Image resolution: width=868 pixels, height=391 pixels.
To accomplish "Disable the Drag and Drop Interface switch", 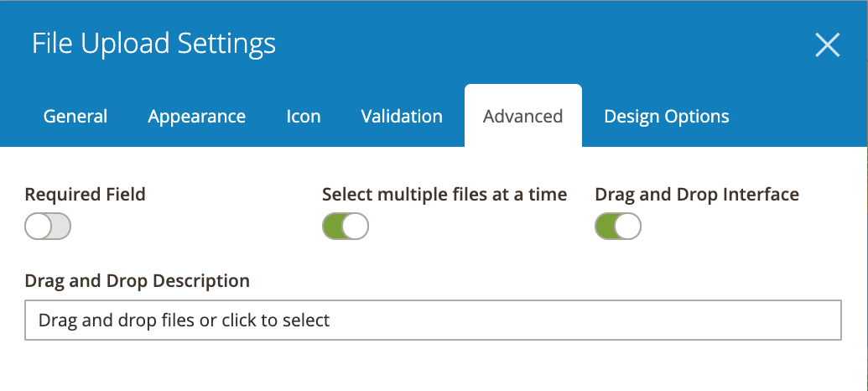I will click(x=618, y=227).
